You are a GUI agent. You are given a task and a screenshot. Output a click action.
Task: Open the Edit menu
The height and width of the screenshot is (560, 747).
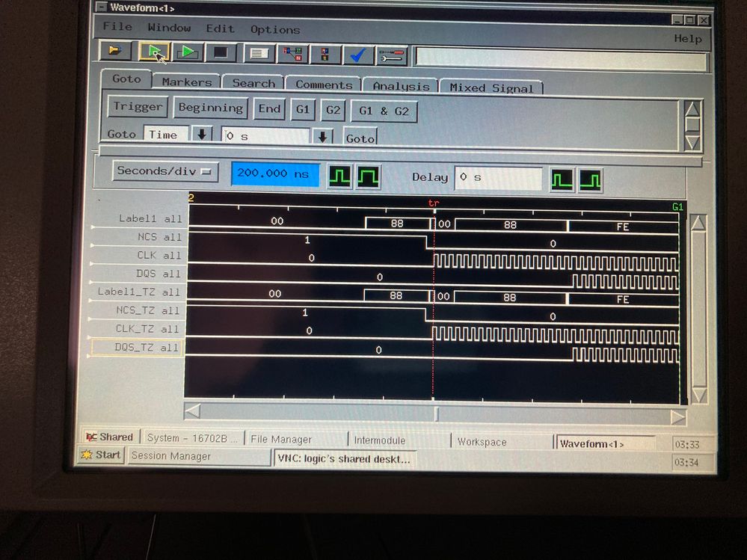[x=220, y=28]
